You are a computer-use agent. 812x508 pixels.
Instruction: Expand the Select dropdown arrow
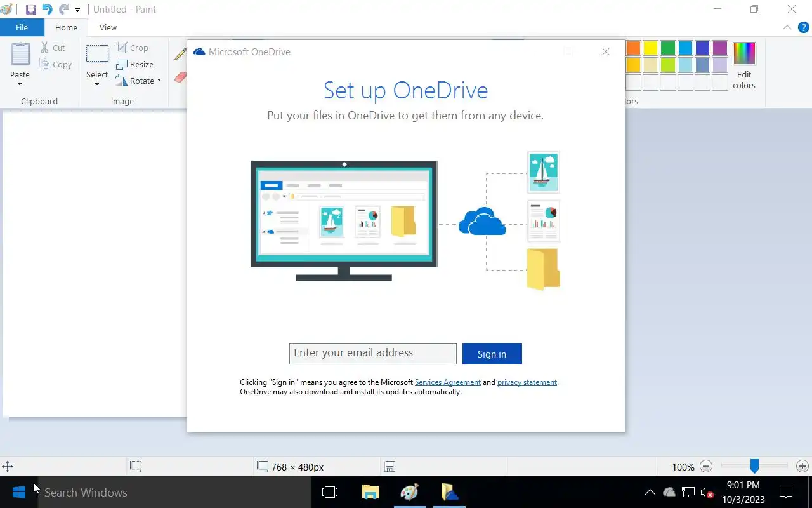pyautogui.click(x=97, y=84)
